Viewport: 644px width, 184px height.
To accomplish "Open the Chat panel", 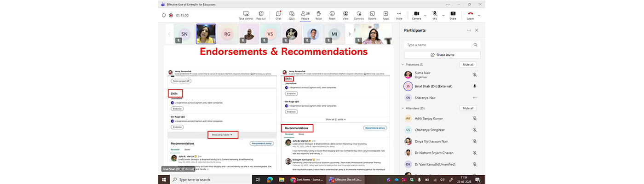I will pyautogui.click(x=278, y=15).
